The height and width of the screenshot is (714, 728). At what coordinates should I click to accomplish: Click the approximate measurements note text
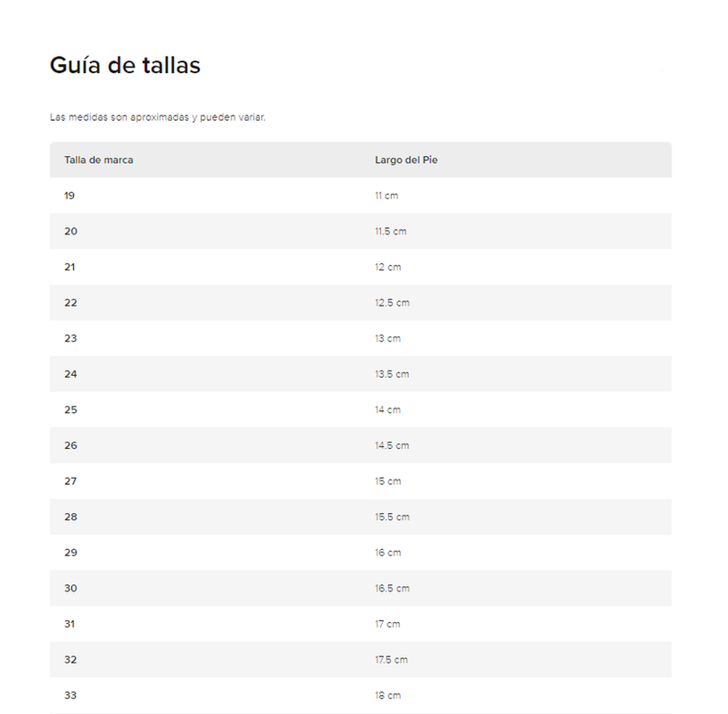coord(158,118)
